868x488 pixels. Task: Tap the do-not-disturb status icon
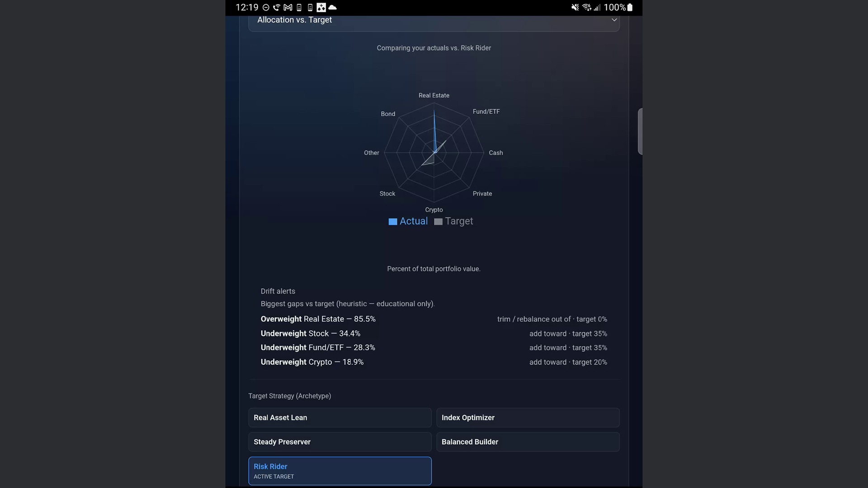point(266,7)
